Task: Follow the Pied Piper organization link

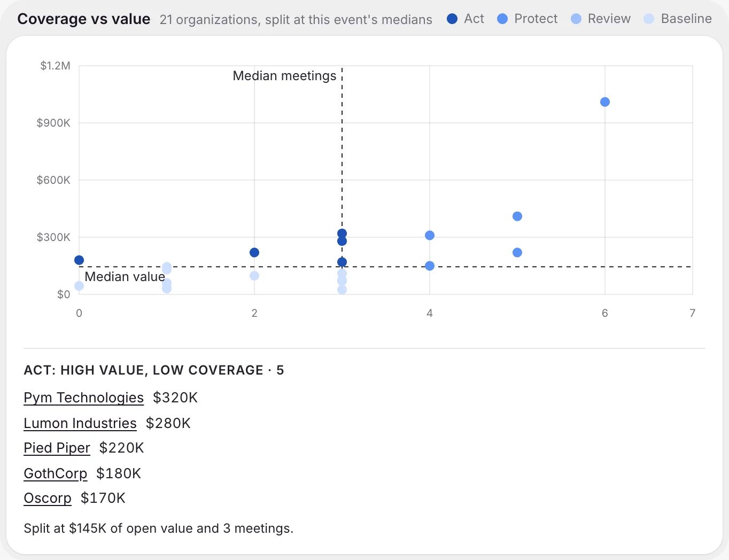Action: tap(57, 448)
